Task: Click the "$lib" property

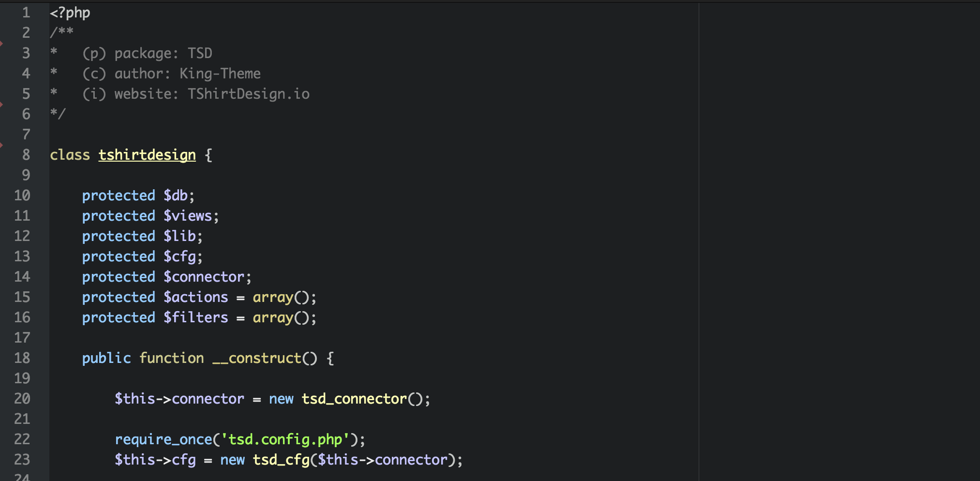Action: [x=180, y=236]
